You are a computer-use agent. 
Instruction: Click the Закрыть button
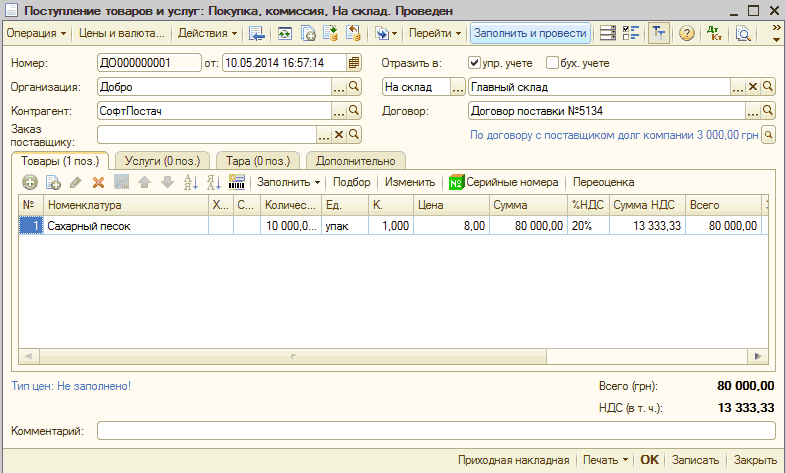click(x=755, y=460)
